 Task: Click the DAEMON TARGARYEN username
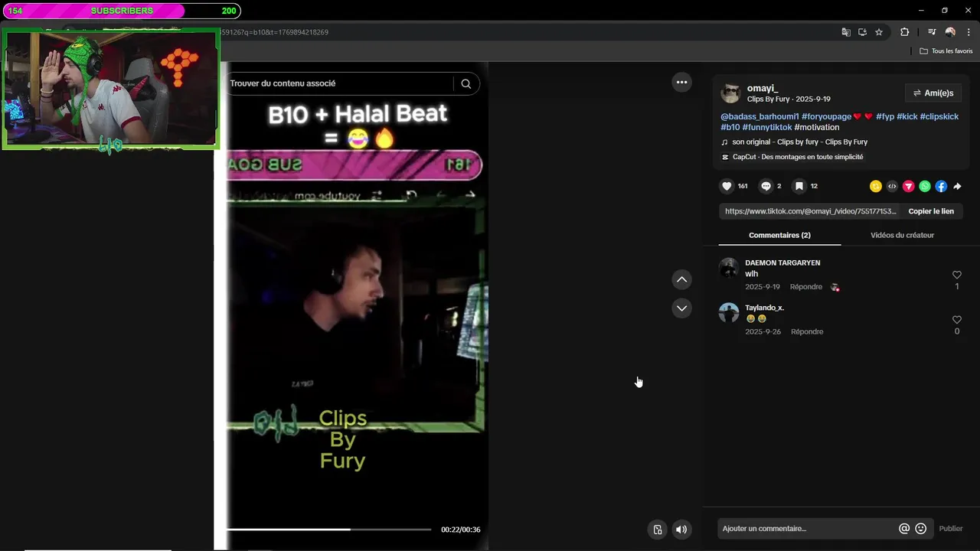[782, 262]
